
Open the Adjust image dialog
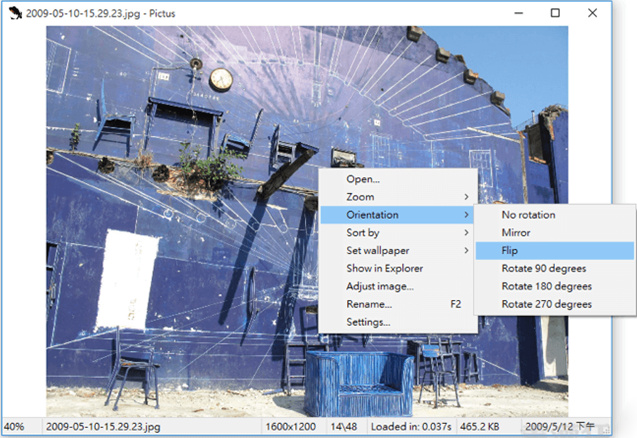pyautogui.click(x=380, y=286)
